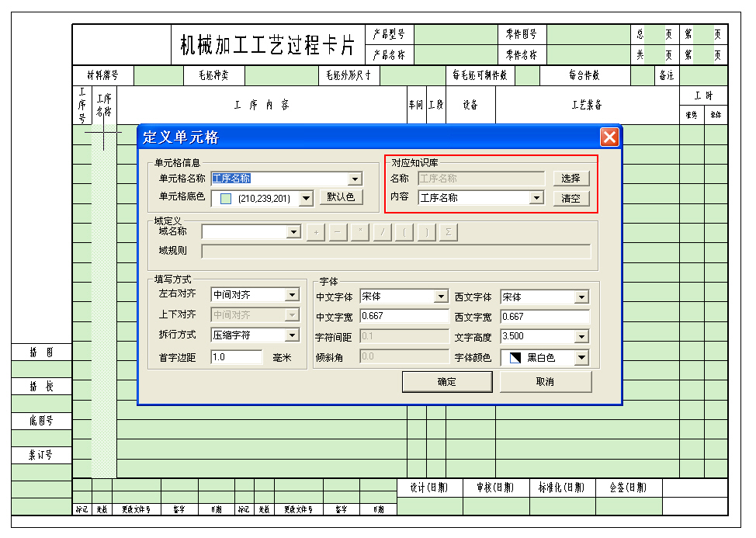Click the multiply (*) operator button
Image resolution: width=756 pixels, height=538 pixels.
coord(360,232)
